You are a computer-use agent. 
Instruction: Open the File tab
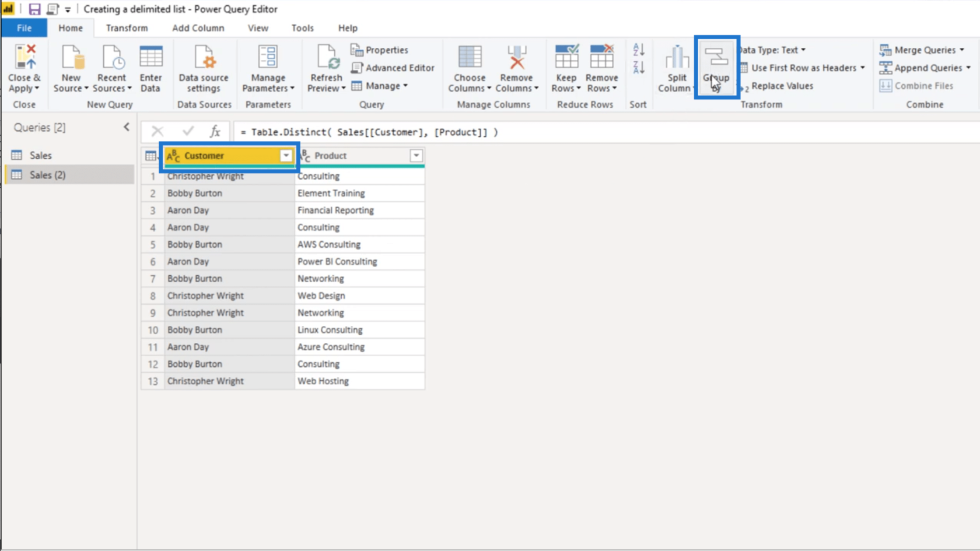coord(24,28)
